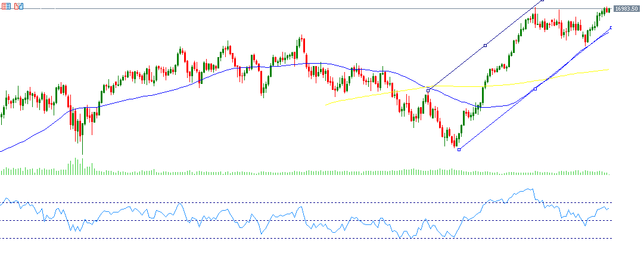
Task: Select the bottom dashed RSI level line
Action: pos(298,239)
